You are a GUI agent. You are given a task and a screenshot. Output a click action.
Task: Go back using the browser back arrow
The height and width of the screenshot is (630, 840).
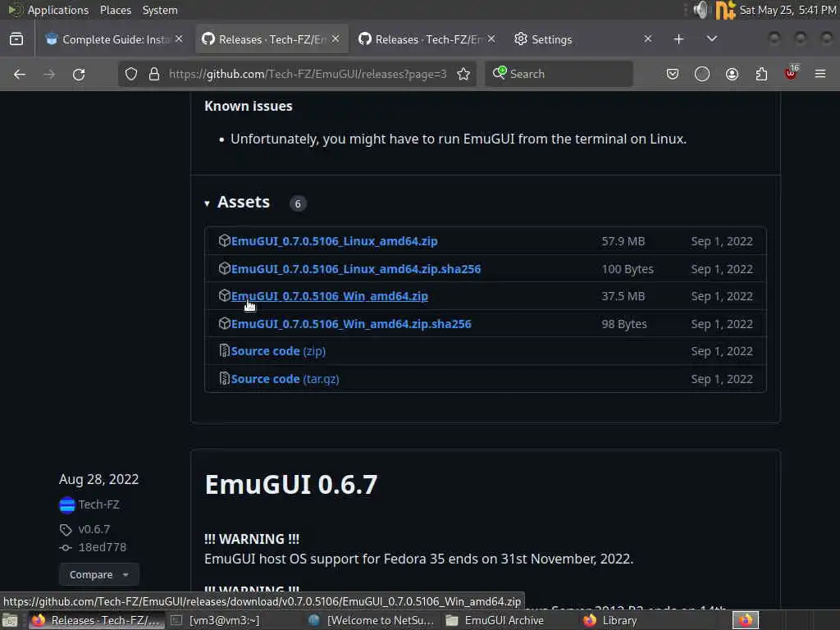point(20,74)
